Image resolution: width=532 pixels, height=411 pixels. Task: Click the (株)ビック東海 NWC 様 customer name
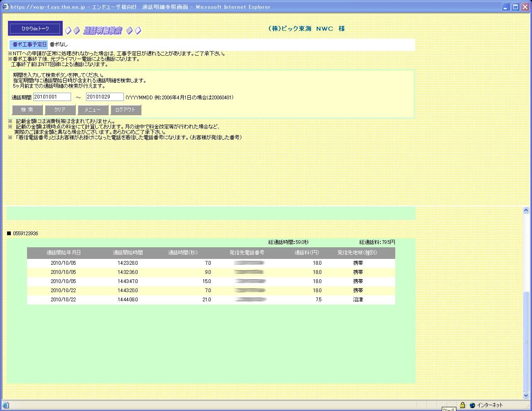307,29
